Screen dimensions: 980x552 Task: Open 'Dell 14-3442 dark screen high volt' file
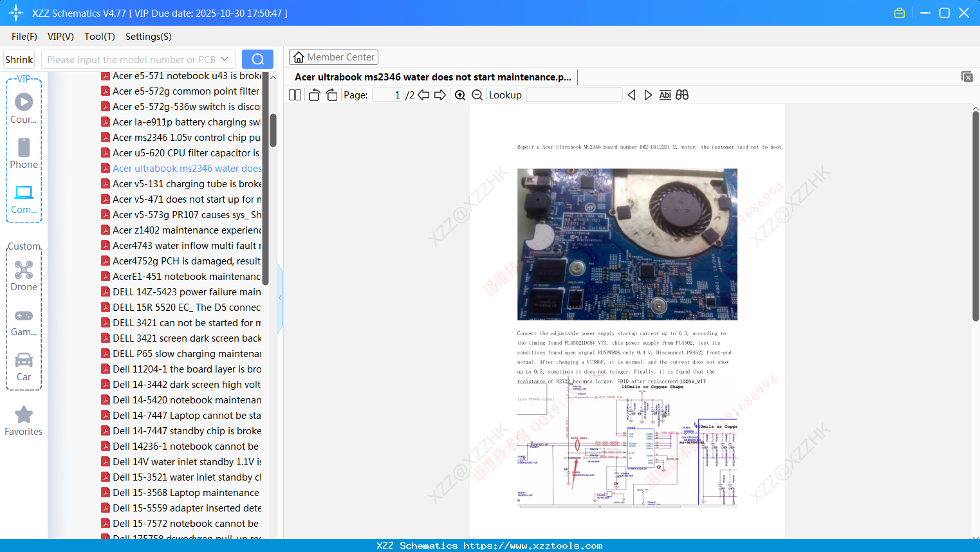coord(181,385)
